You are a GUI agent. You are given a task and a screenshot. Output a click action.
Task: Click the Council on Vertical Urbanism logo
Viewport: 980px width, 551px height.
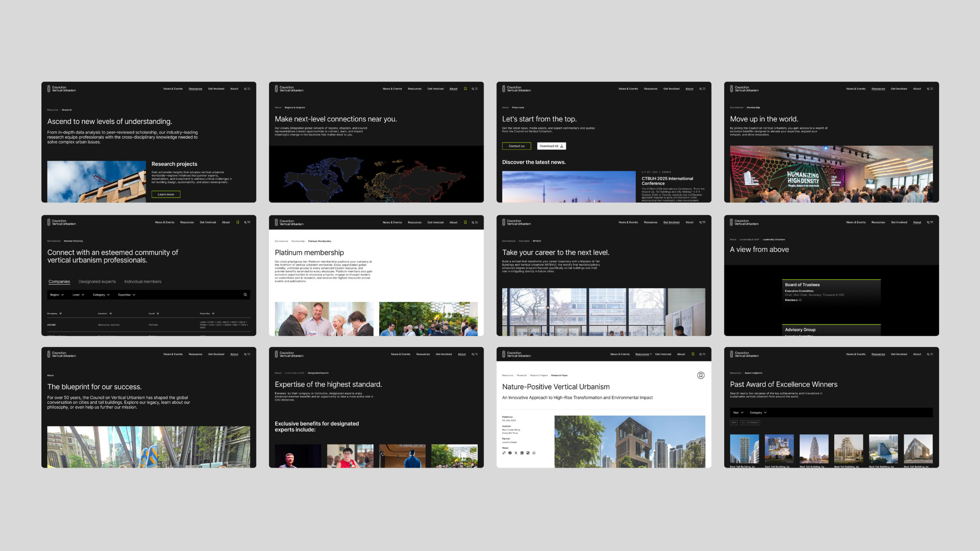click(61, 88)
